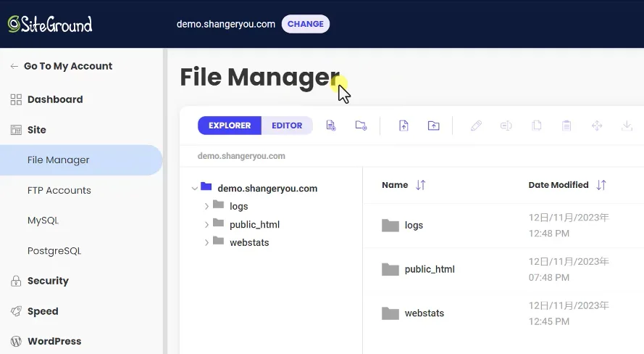Click the WordPress logo icon
644x354 pixels.
point(16,341)
